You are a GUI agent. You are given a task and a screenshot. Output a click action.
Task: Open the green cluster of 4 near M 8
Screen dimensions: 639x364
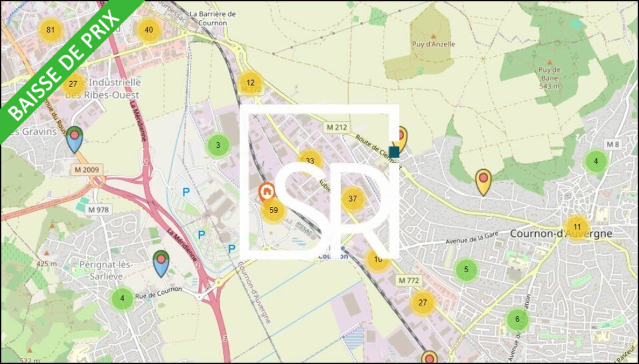[x=596, y=161]
